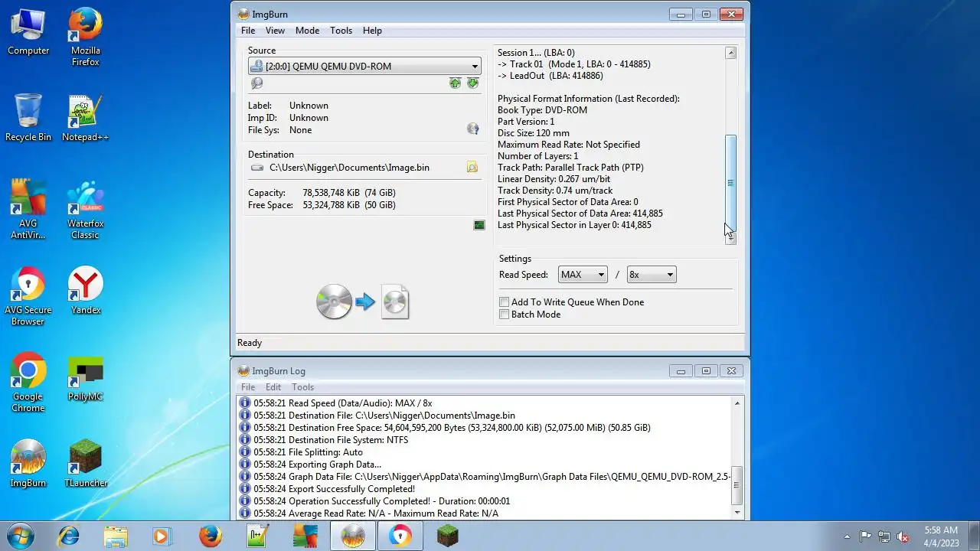The height and width of the screenshot is (551, 980).
Task: Open Google Chrome desktop shortcut
Action: tap(28, 383)
